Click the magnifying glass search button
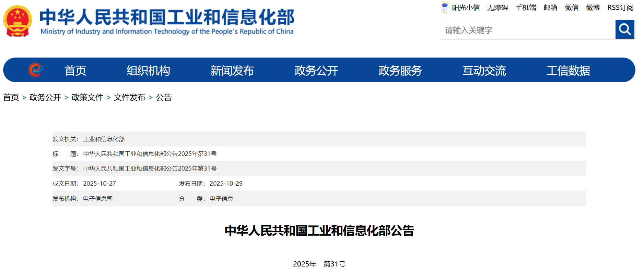Image resolution: width=644 pixels, height=274 pixels. pyautogui.click(x=624, y=29)
